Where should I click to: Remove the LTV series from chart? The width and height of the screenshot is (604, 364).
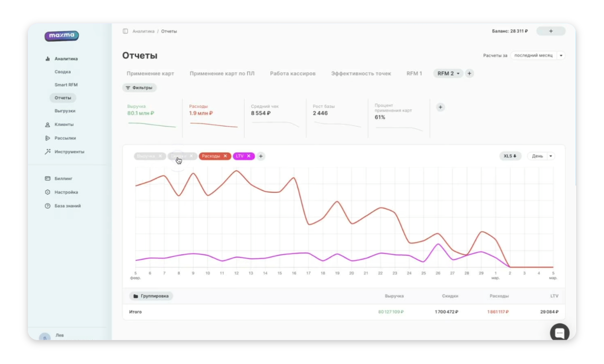(249, 156)
